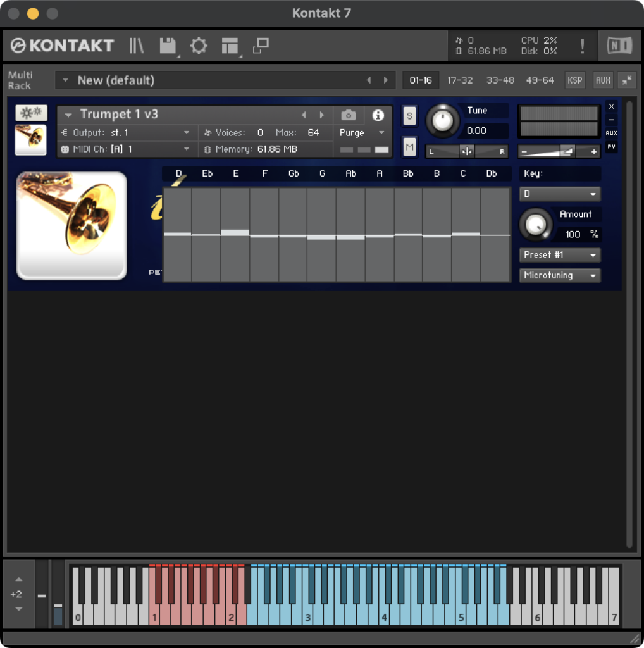The height and width of the screenshot is (648, 644).
Task: Open instrument edit wrench icon
Action: click(x=31, y=113)
